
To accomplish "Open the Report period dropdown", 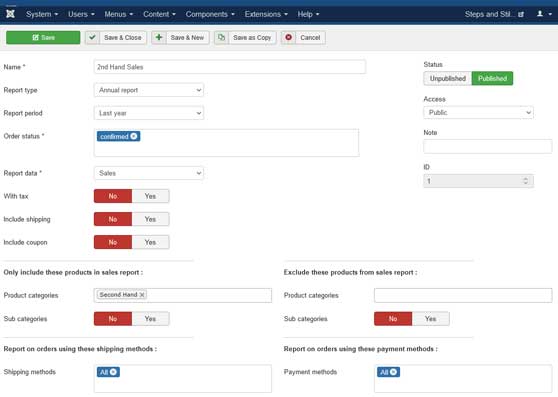I will 149,113.
